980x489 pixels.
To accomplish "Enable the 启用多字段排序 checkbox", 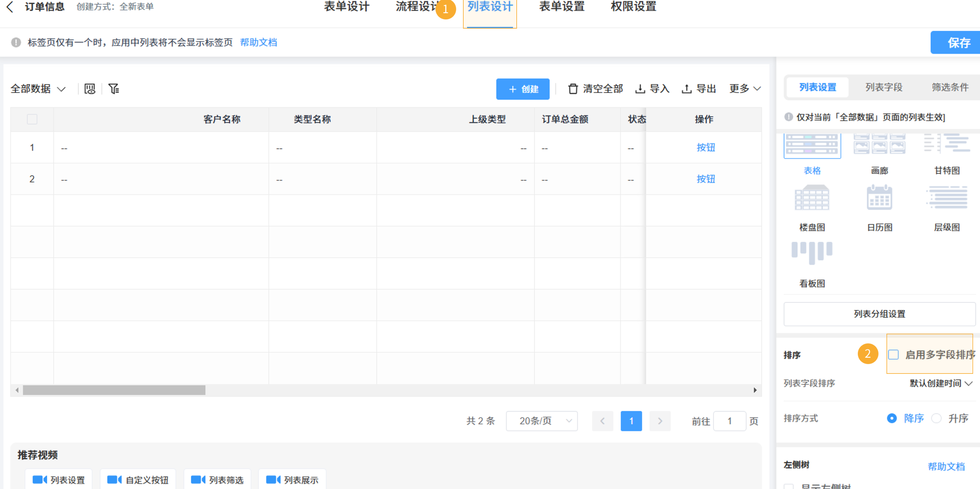I will pos(893,355).
